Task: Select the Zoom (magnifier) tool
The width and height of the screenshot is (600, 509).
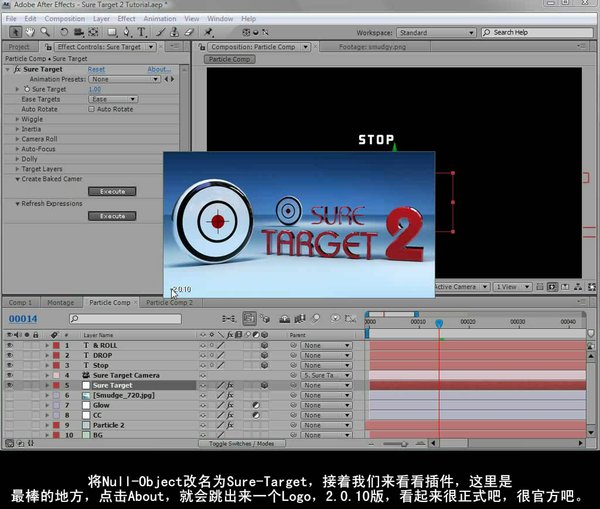Action: pyautogui.click(x=45, y=32)
